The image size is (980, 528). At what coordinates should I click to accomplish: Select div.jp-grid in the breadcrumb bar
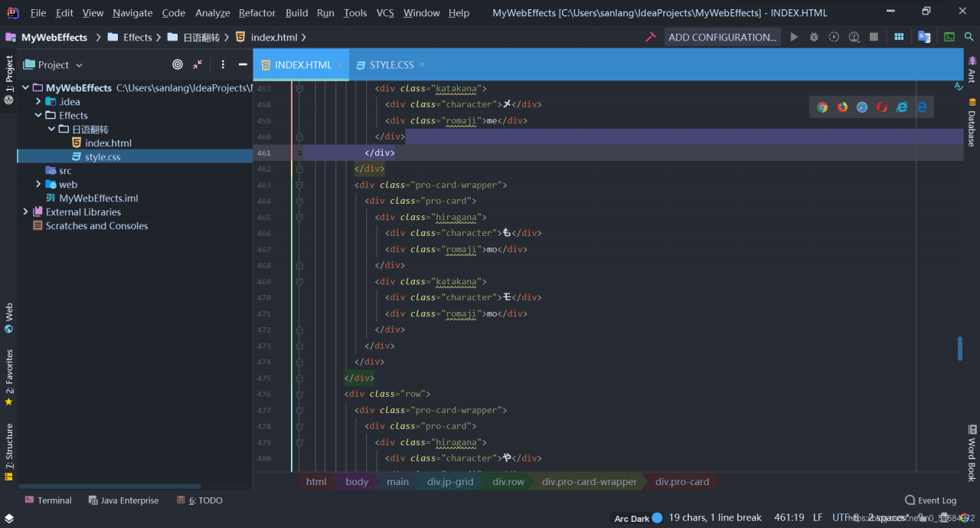coord(450,482)
